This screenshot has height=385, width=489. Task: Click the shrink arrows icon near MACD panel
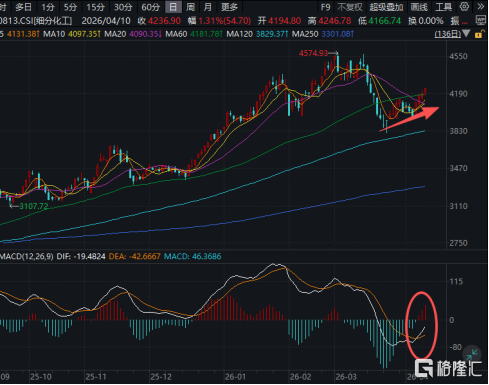472,353
